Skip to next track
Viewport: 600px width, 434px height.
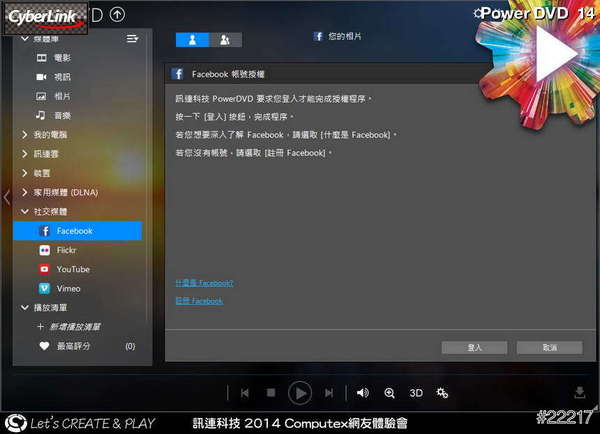[x=329, y=393]
